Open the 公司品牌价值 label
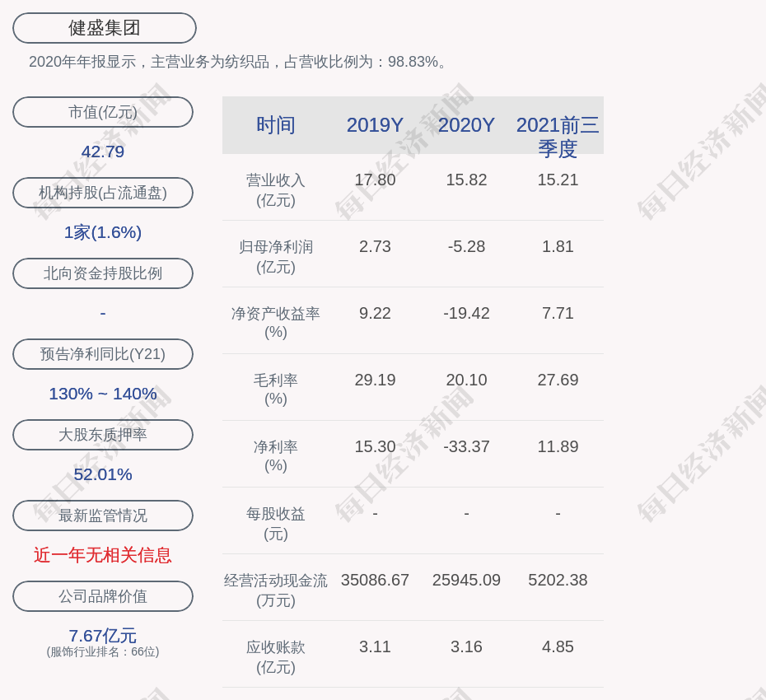The image size is (766, 700). click(103, 596)
